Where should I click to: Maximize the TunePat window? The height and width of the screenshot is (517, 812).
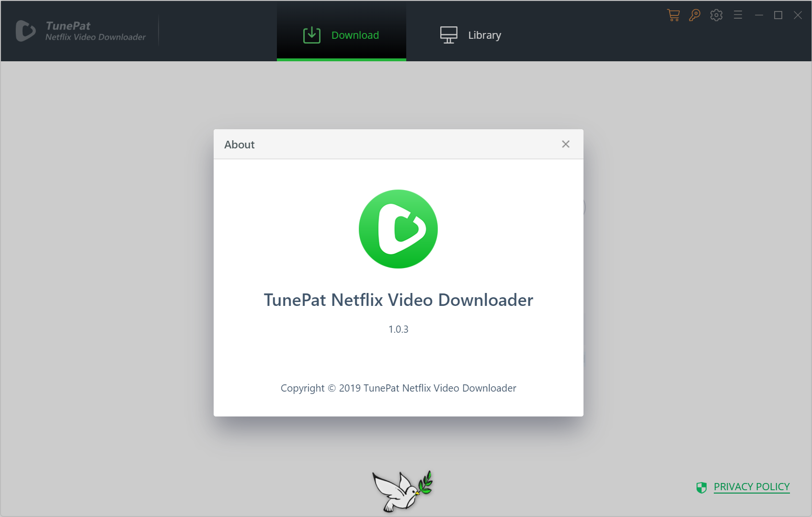coord(778,15)
